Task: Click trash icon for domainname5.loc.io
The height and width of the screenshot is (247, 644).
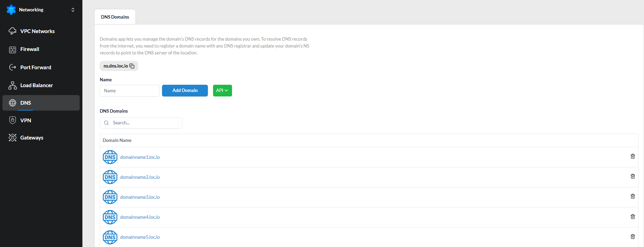Action: (x=633, y=237)
